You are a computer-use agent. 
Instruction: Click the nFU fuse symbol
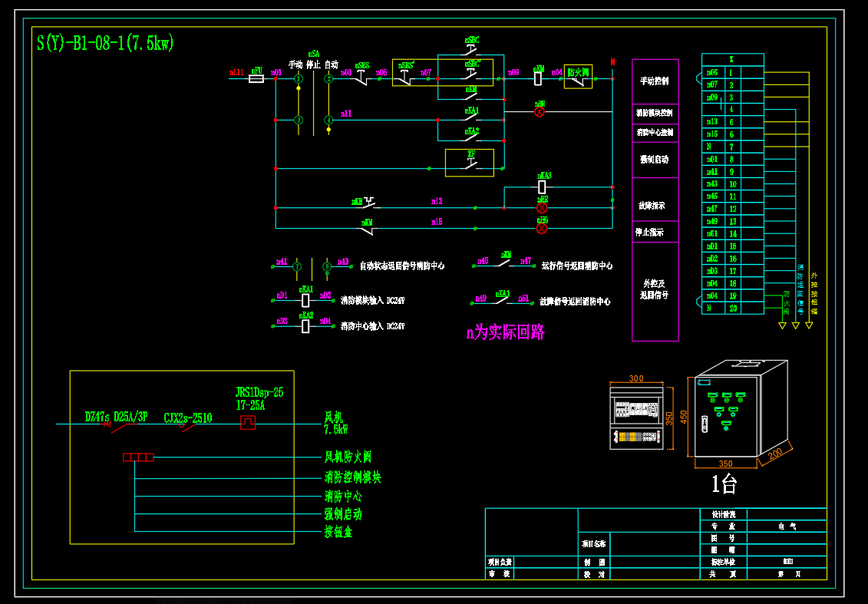[x=256, y=78]
